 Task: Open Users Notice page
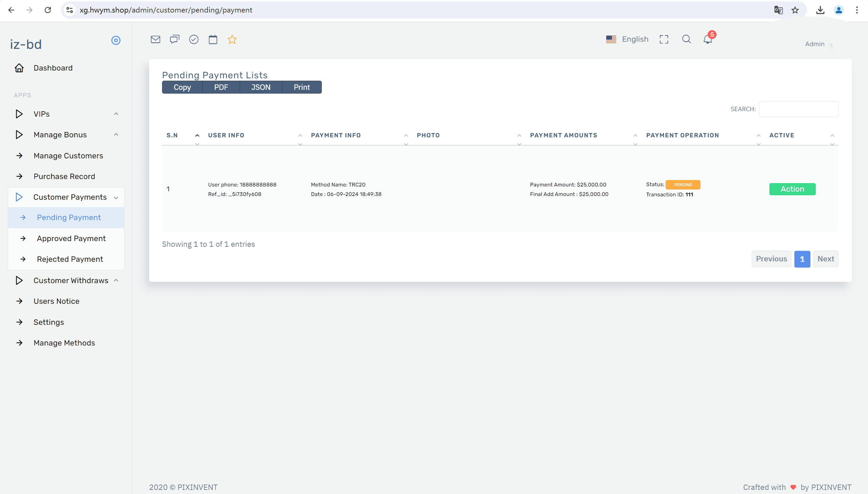point(66,301)
